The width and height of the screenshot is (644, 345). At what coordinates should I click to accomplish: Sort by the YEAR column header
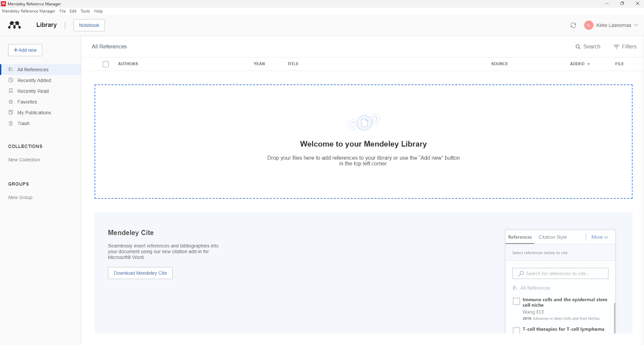[259, 64]
